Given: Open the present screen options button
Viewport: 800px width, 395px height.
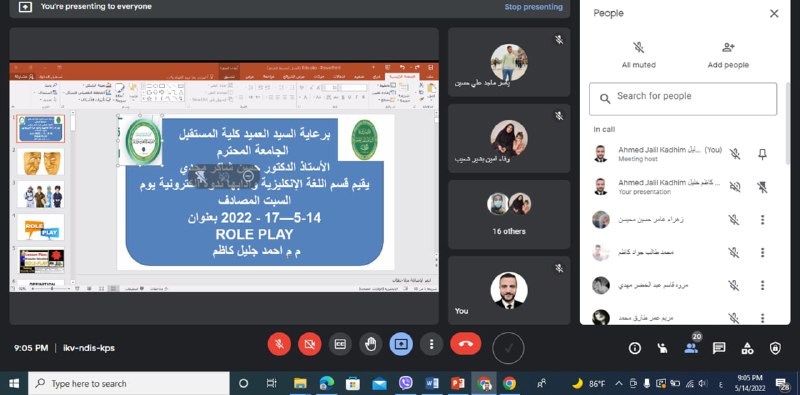Looking at the screenshot, I should point(401,344).
